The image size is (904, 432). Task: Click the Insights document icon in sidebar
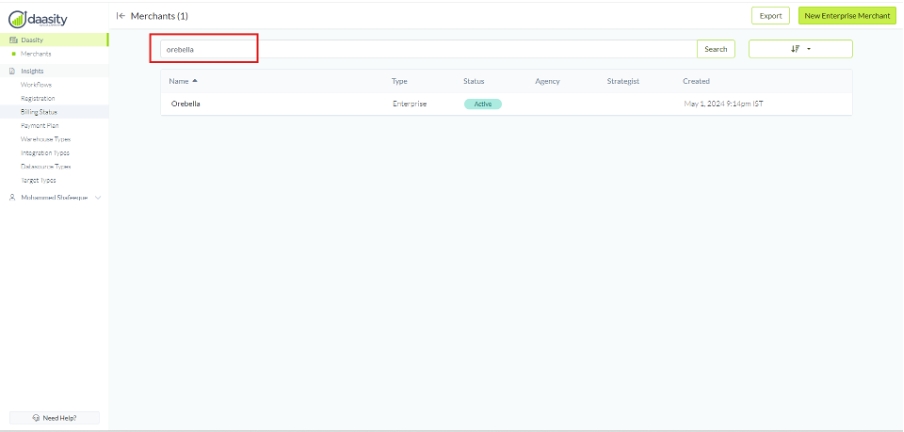pyautogui.click(x=13, y=72)
